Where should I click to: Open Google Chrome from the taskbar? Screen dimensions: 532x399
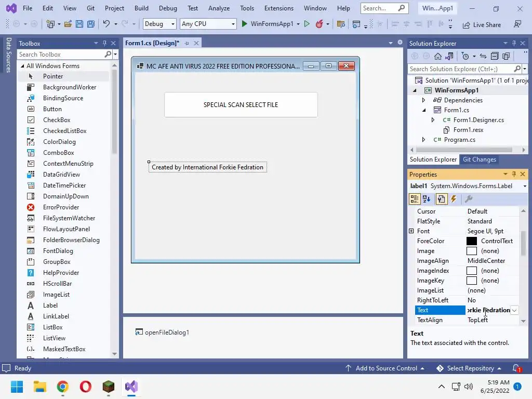point(63,387)
